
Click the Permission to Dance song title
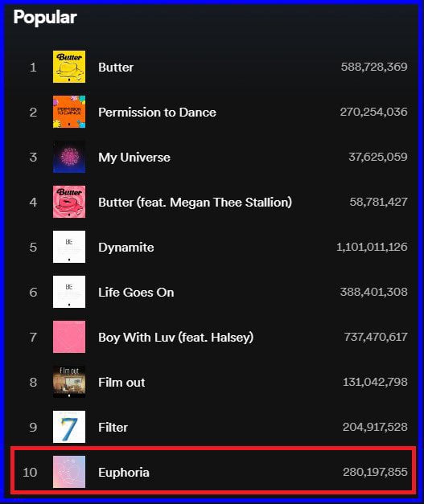click(157, 113)
